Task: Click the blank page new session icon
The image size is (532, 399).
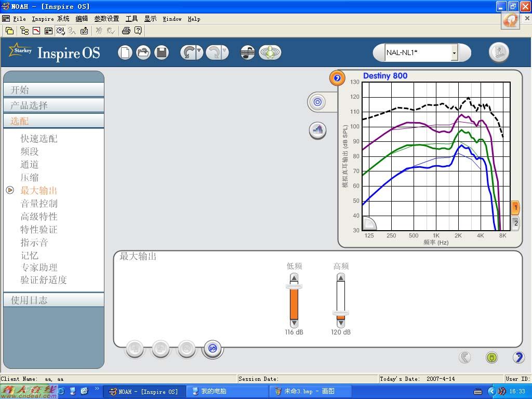Action: coord(125,53)
